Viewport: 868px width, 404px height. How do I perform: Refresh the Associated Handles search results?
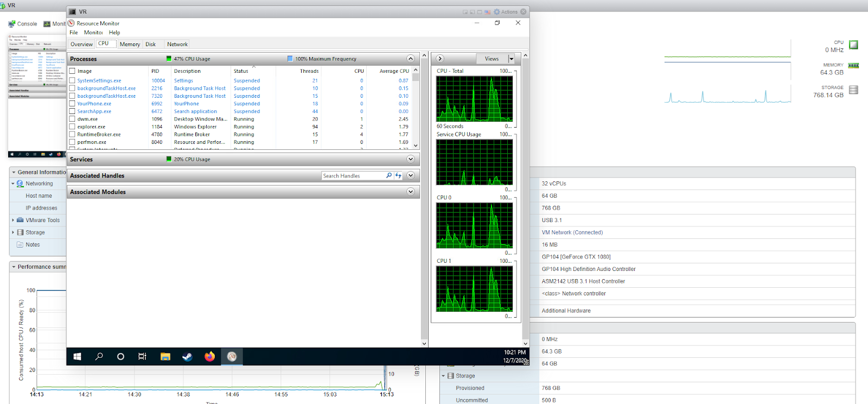(x=398, y=175)
